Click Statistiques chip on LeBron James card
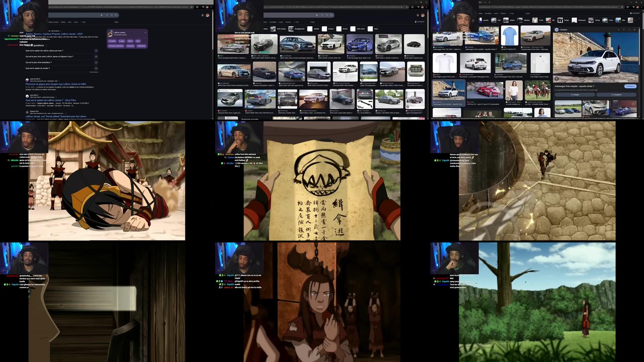 [141, 46]
